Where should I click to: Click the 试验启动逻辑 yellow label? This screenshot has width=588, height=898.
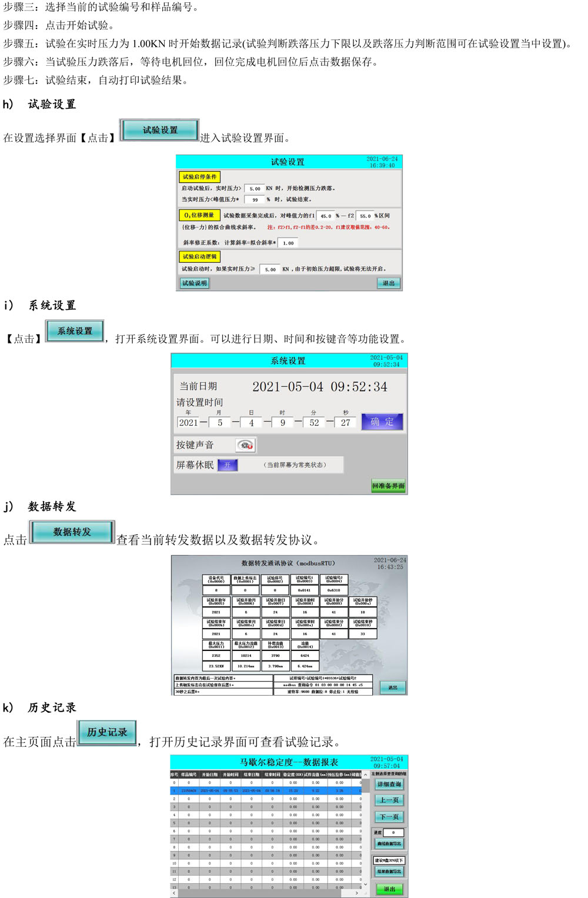point(199,256)
